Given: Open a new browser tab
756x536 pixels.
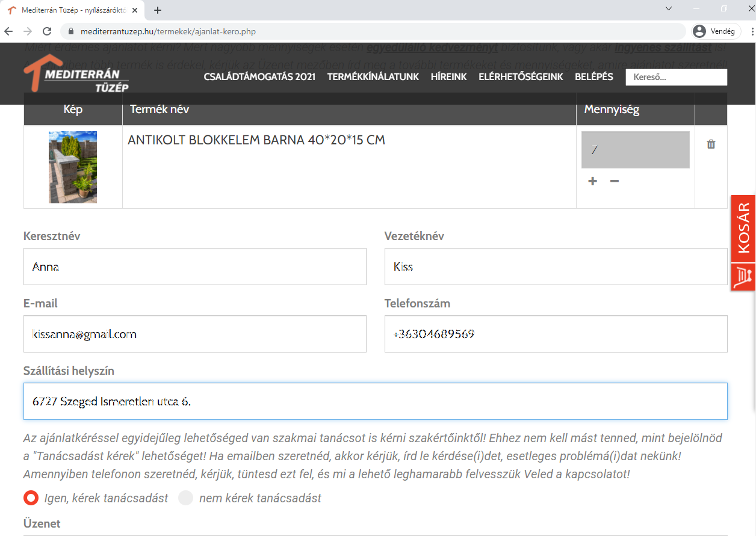Looking at the screenshot, I should (x=158, y=10).
